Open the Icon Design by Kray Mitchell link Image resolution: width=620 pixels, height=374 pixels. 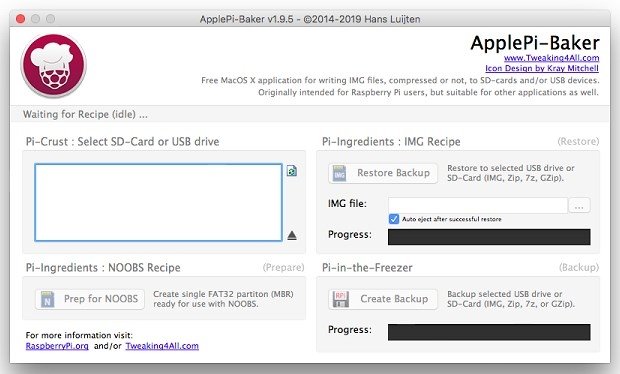click(x=542, y=68)
